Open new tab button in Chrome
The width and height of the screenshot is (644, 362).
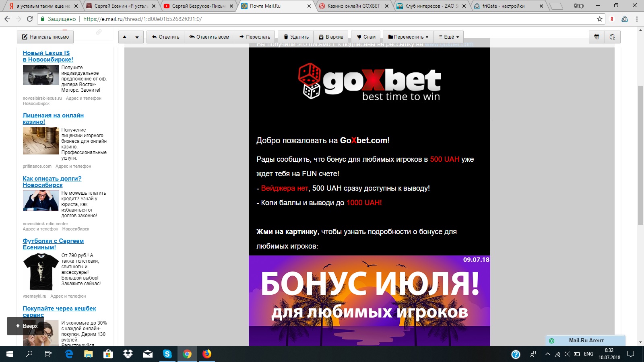[x=556, y=6]
